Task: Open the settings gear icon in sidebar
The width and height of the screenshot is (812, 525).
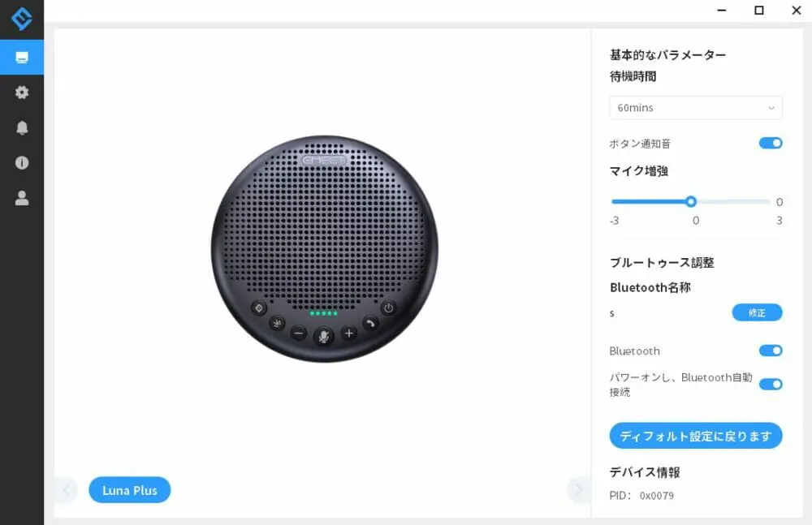Action: coord(22,93)
